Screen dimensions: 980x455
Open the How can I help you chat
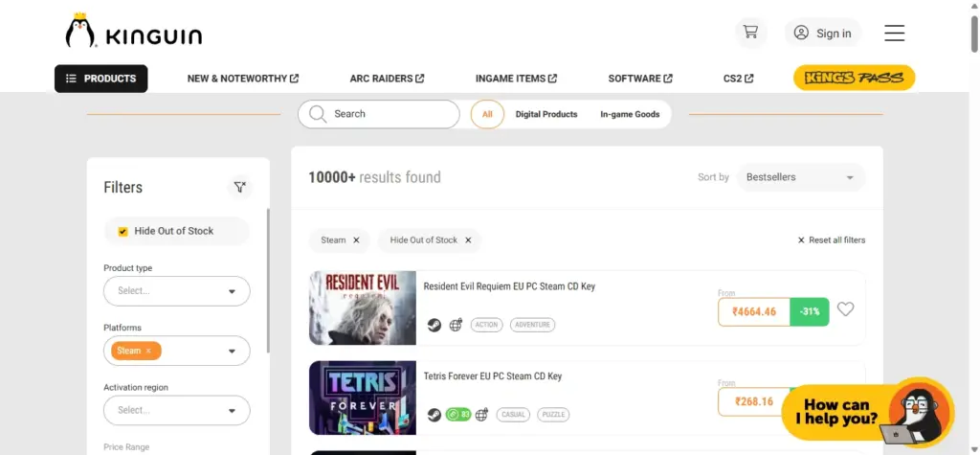[867, 412]
